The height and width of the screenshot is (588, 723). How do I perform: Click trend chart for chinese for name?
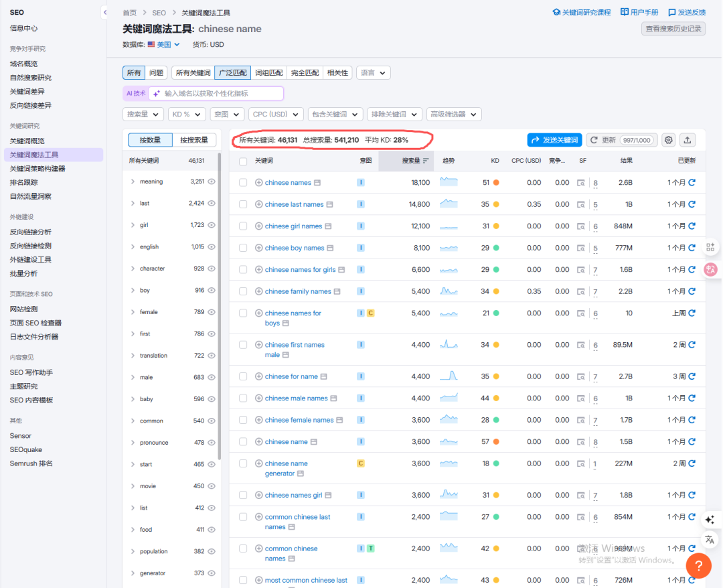449,376
